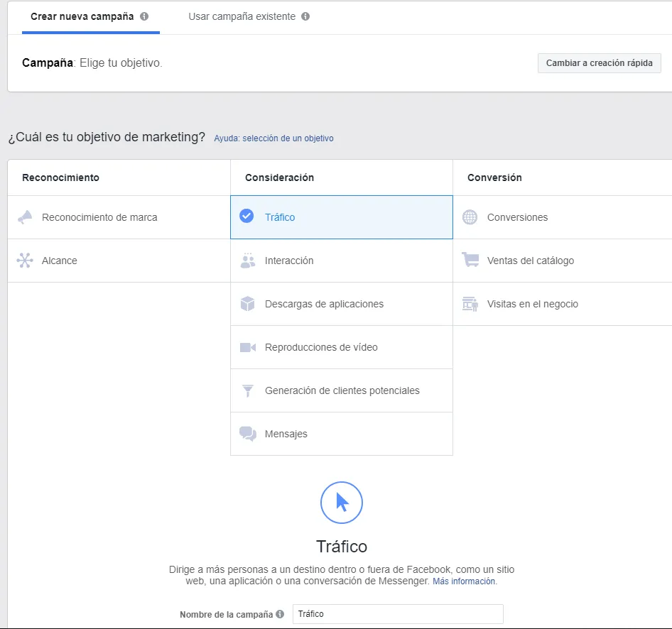Click the info icon next to Crear nueva campaña
Viewport: 672px width, 629px height.
tap(144, 16)
